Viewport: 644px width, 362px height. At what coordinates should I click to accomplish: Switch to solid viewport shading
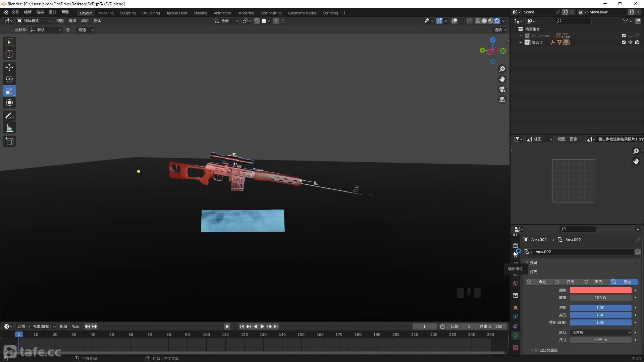(484, 21)
